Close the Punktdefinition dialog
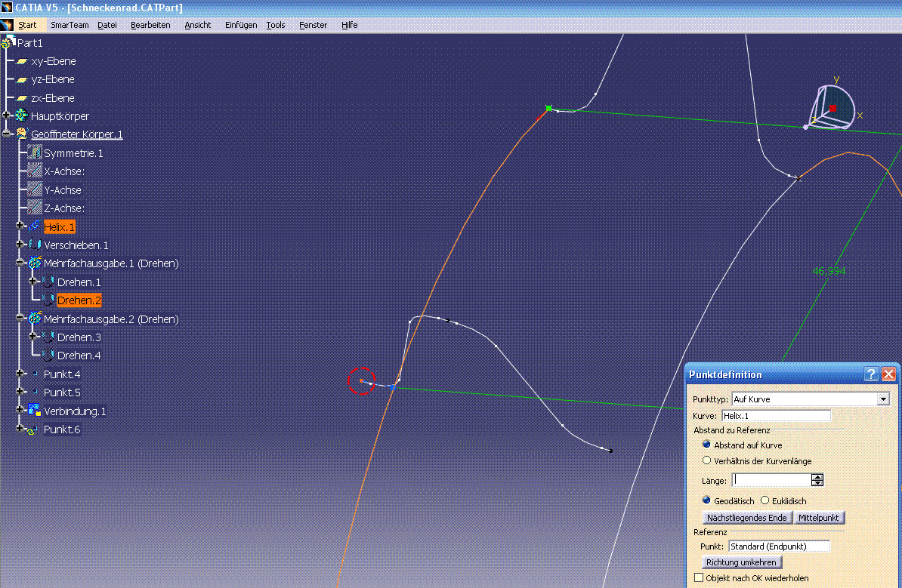Viewport: 902px width, 588px height. (x=888, y=374)
